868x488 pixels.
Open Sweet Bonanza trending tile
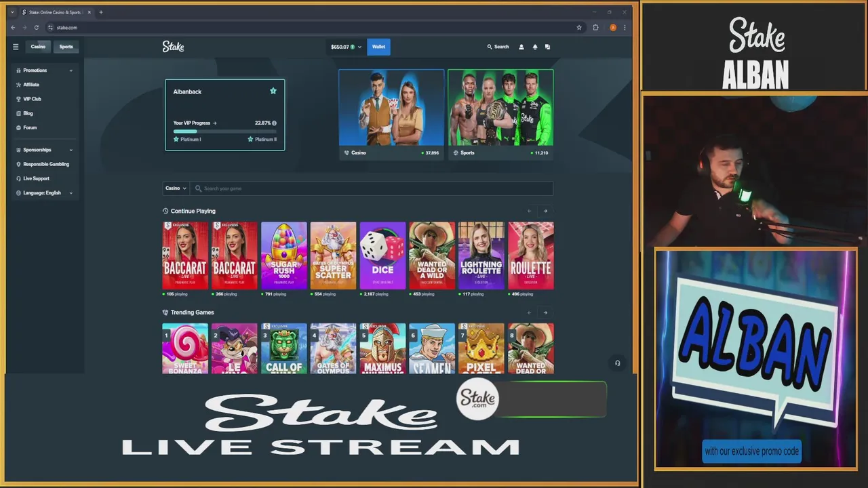coord(185,348)
